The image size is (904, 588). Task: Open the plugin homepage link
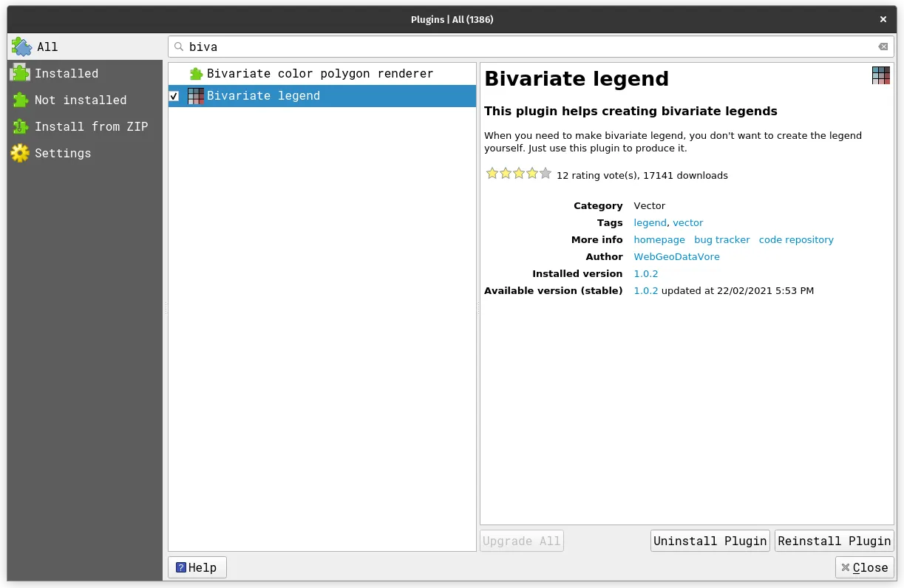pyautogui.click(x=659, y=239)
